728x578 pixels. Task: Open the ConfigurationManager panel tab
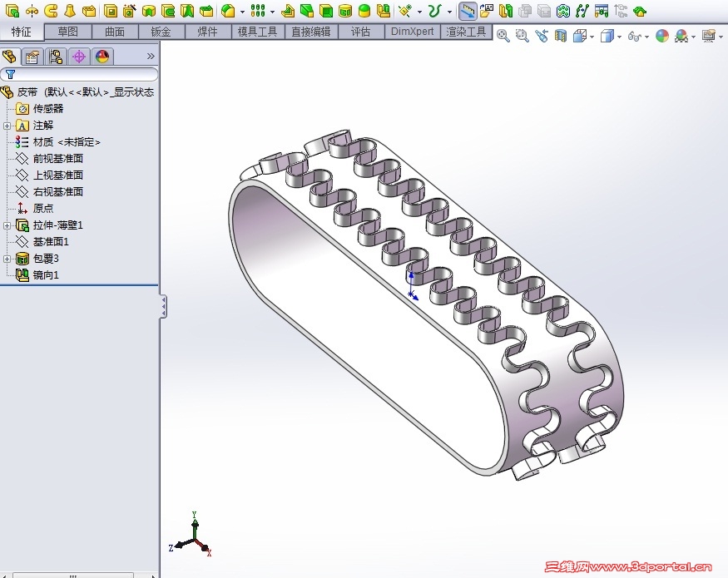[56, 57]
